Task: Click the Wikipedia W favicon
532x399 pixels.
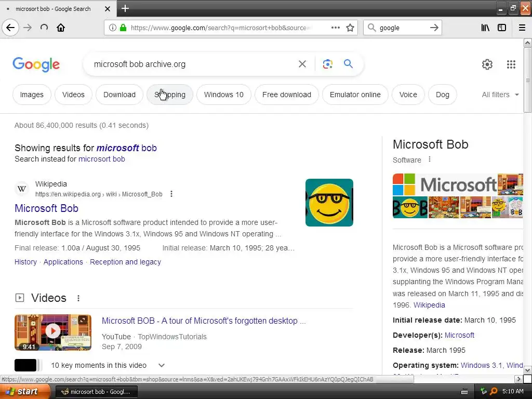Action: click(x=22, y=189)
